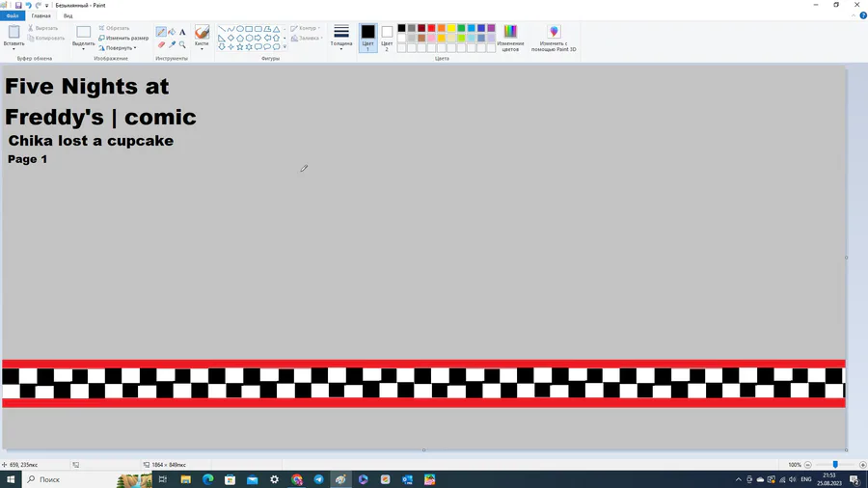Click the Undo arrow in quick access toolbar

(28, 5)
